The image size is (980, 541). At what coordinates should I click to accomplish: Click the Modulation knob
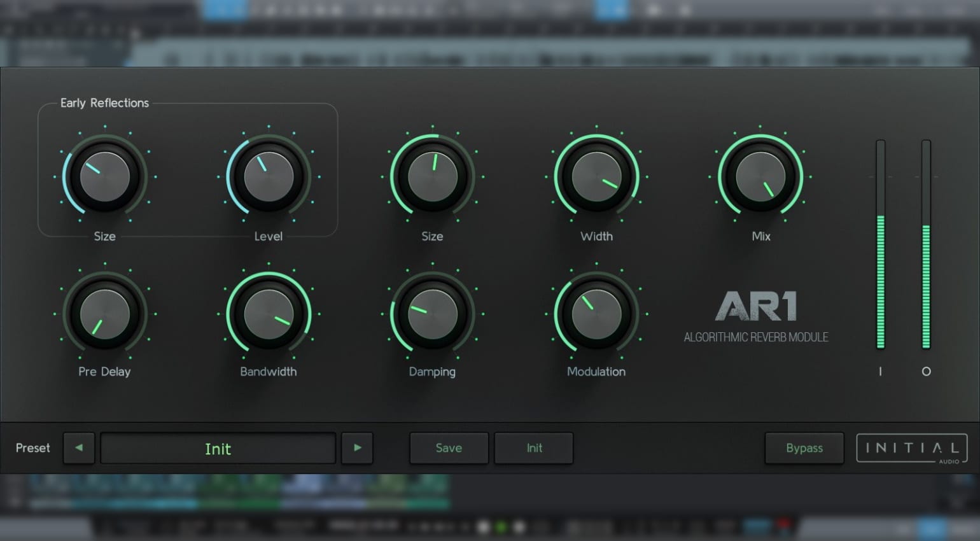click(x=596, y=314)
